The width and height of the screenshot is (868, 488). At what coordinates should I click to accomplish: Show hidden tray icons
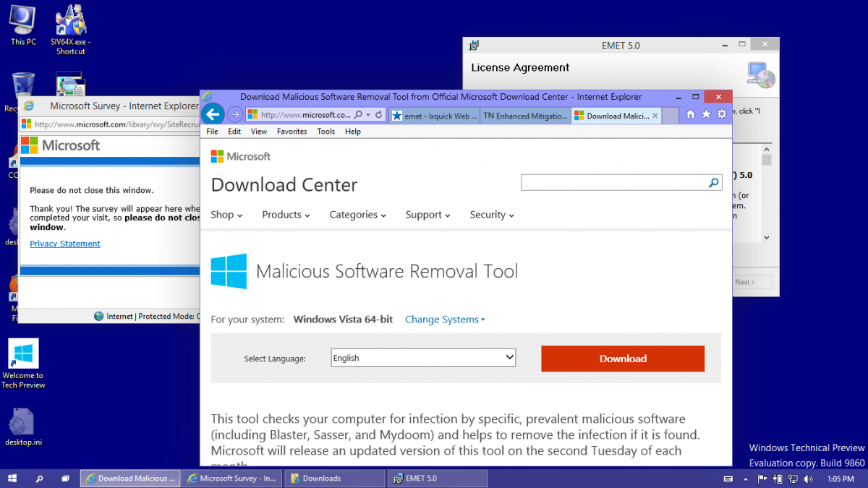pyautogui.click(x=747, y=479)
